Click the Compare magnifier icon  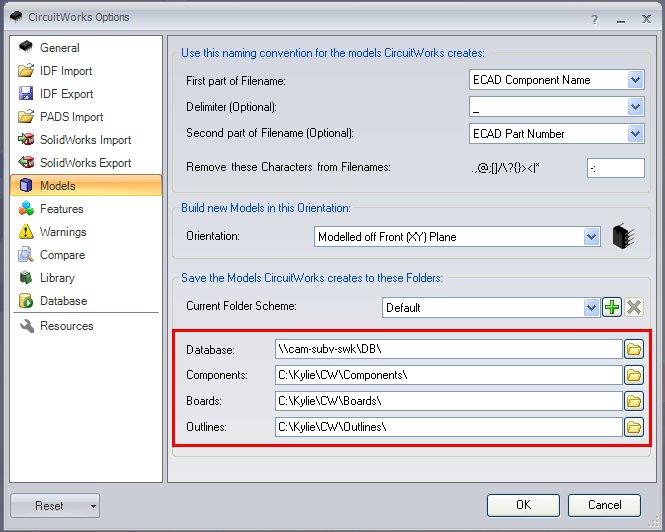point(26,254)
